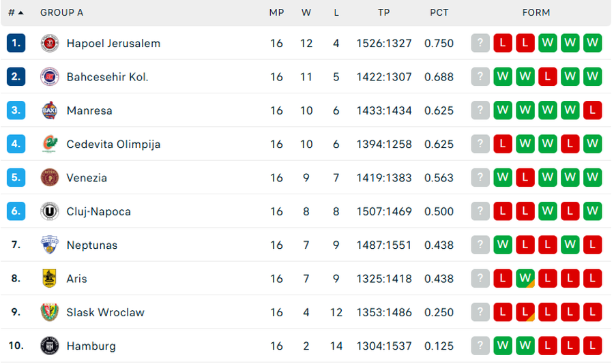Click the Hamburg team logo
614x364 pixels.
click(x=50, y=346)
